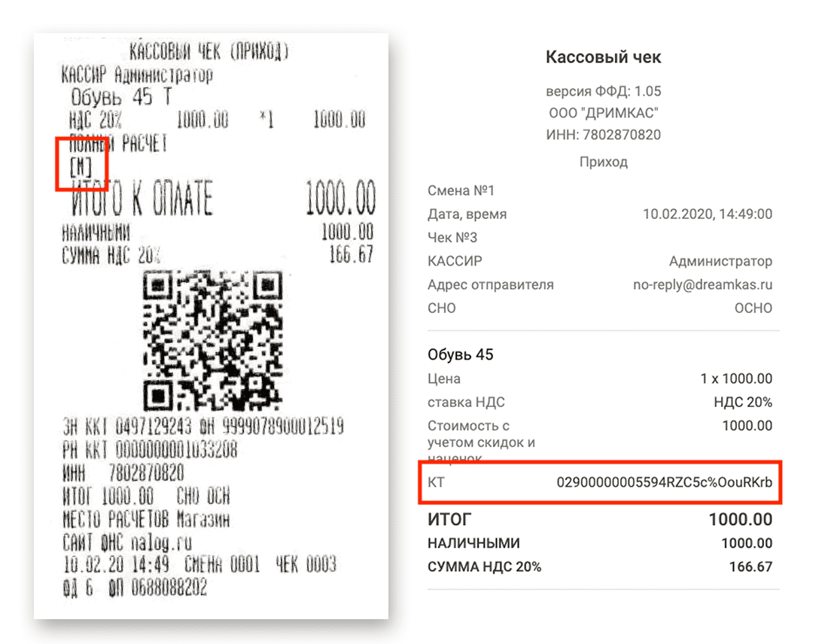
Task: Click the 'Приход' label under the header
Action: 603,162
